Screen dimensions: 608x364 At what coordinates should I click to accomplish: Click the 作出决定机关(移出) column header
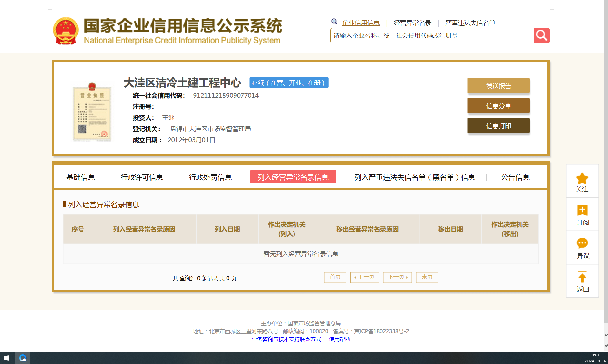[510, 229]
